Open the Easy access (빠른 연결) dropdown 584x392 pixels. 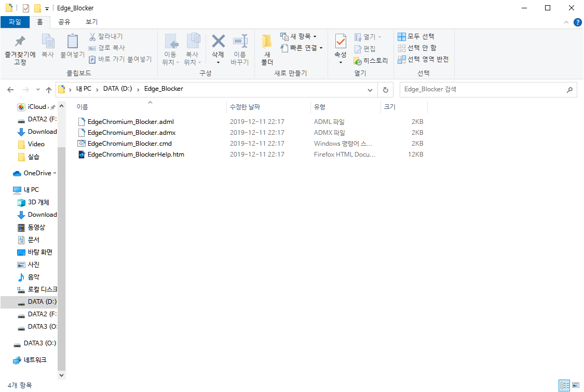tap(301, 48)
